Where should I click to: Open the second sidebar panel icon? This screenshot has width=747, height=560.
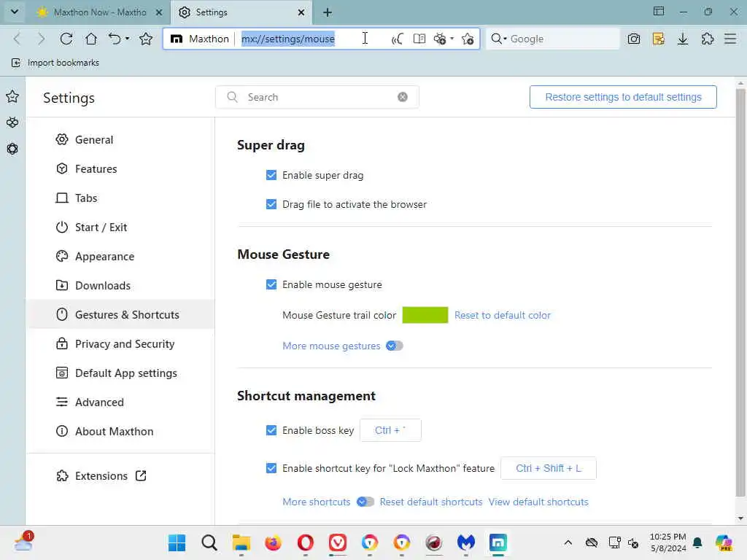tap(12, 122)
